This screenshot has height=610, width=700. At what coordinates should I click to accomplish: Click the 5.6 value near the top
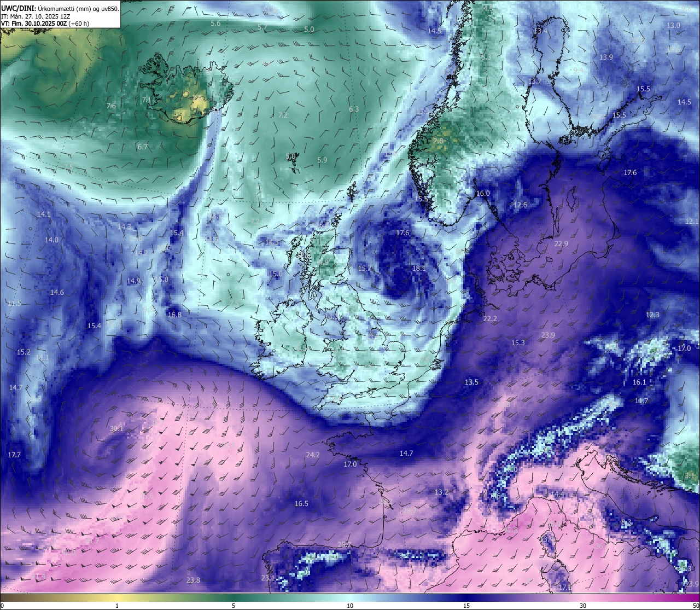pos(215,24)
